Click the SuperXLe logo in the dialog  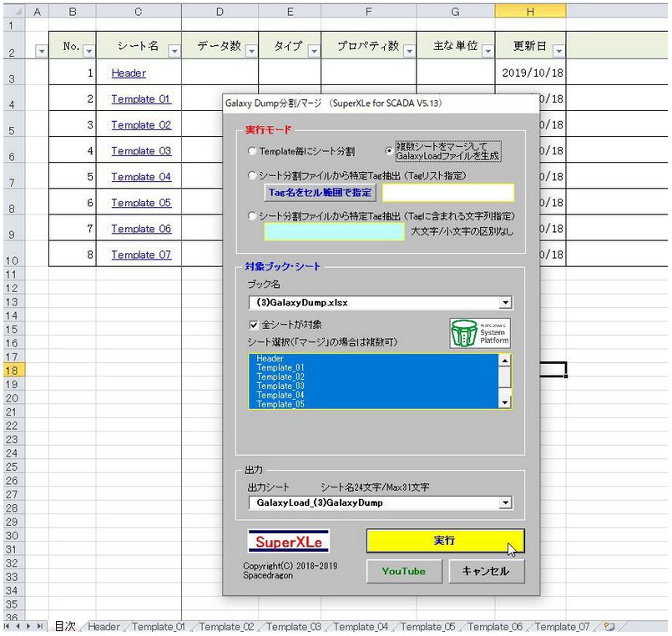click(289, 542)
